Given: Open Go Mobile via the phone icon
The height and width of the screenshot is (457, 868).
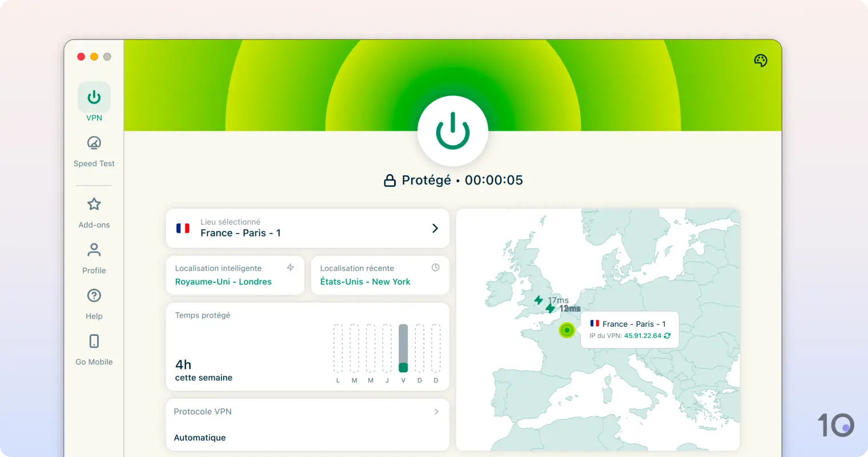Looking at the screenshot, I should (x=94, y=341).
